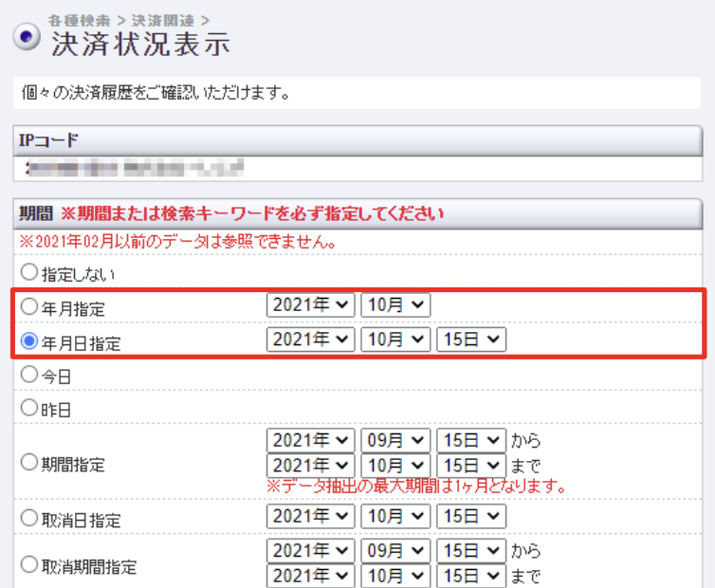715x588 pixels.
Task: Click the red 2021年02月以前 notice text
Action: 178,241
